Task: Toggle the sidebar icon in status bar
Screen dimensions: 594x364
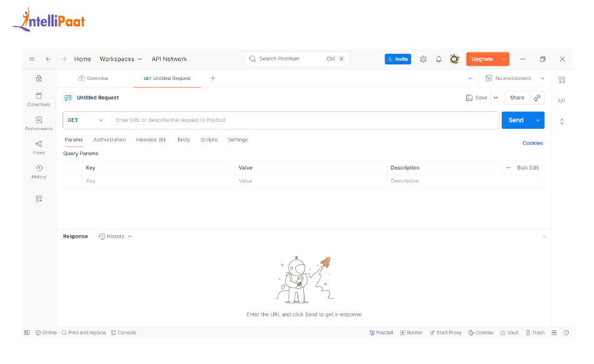Action: coord(27,333)
